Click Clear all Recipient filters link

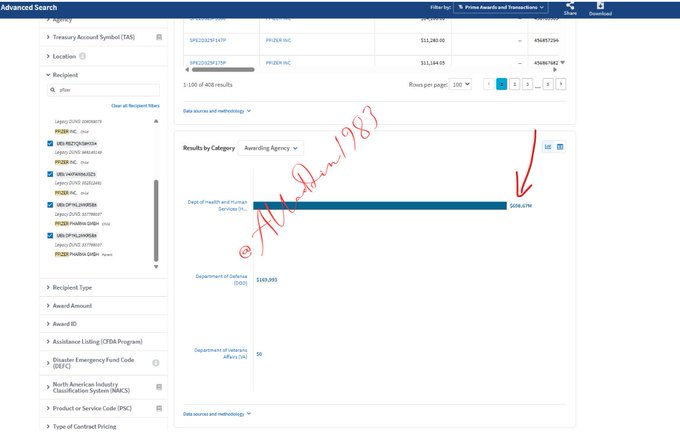pos(134,105)
